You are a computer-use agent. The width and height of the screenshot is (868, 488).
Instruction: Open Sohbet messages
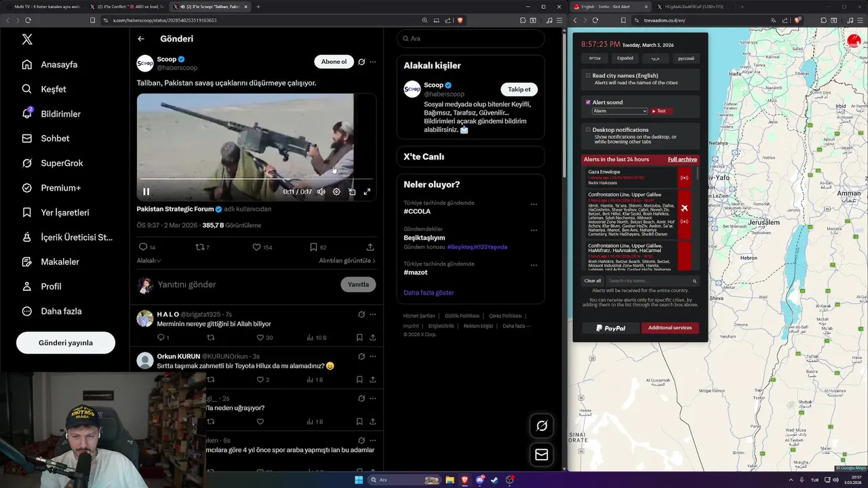pyautogui.click(x=45, y=138)
